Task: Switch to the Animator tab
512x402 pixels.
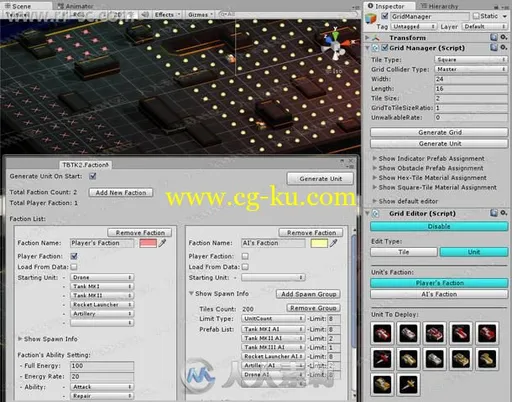Action: pos(76,6)
